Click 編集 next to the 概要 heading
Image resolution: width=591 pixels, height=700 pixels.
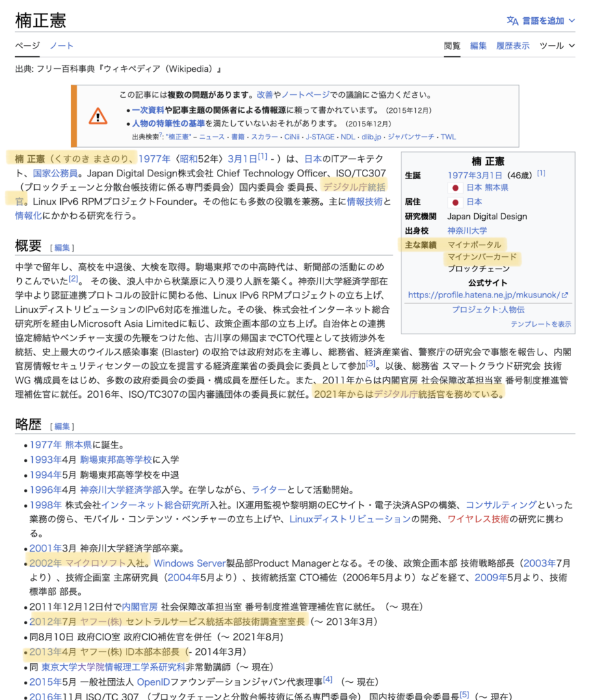(x=62, y=247)
